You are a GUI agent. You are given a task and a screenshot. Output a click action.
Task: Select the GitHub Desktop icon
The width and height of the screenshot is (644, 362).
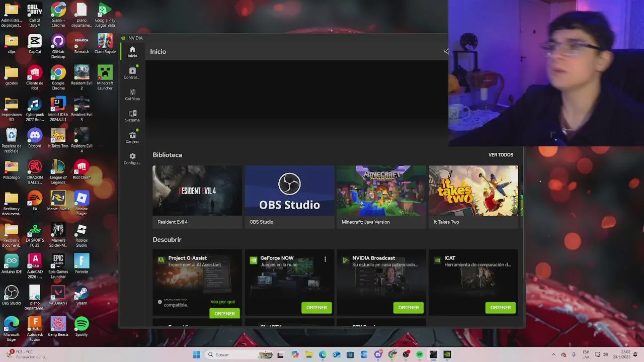click(58, 47)
